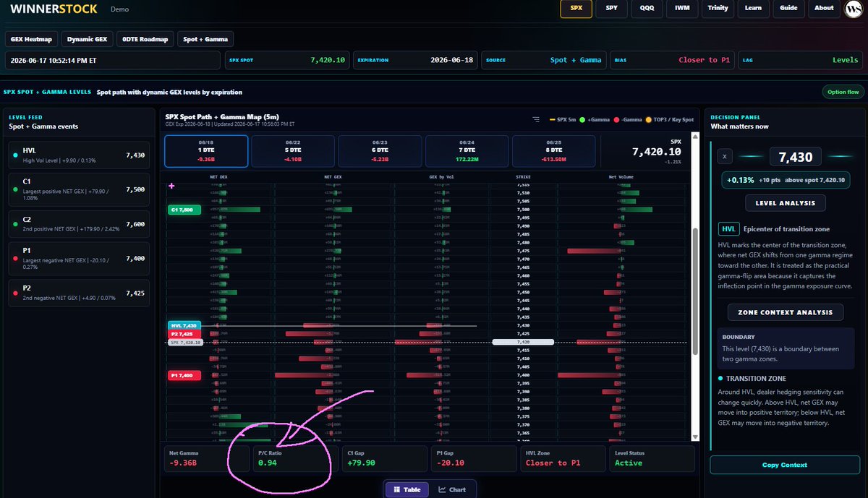The width and height of the screenshot is (868, 498).
Task: Open the HVL 7,430 level feed item
Action: click(77, 155)
